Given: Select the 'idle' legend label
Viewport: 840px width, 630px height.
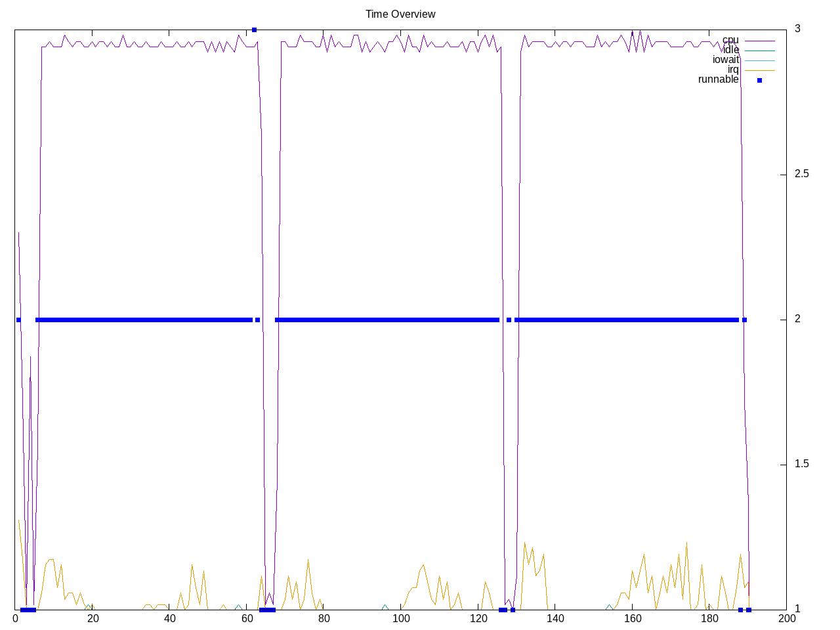Looking at the screenshot, I should pos(730,50).
